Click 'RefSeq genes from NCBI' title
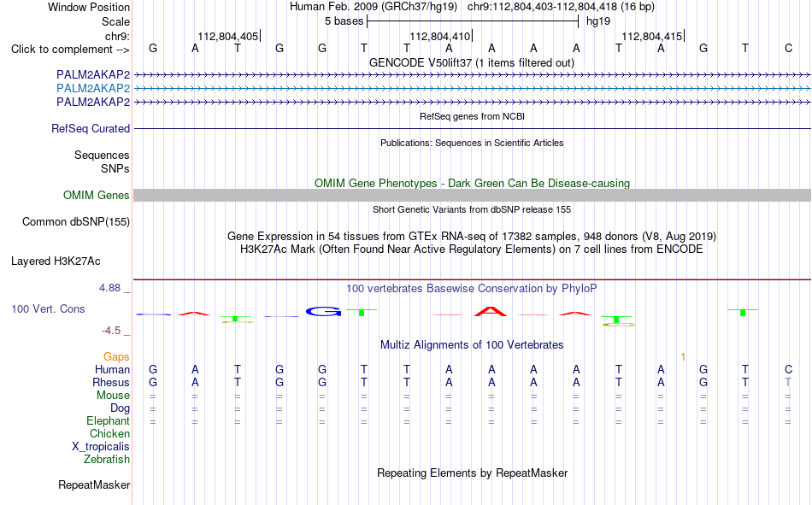Image resolution: width=812 pixels, height=505 pixels. click(473, 116)
